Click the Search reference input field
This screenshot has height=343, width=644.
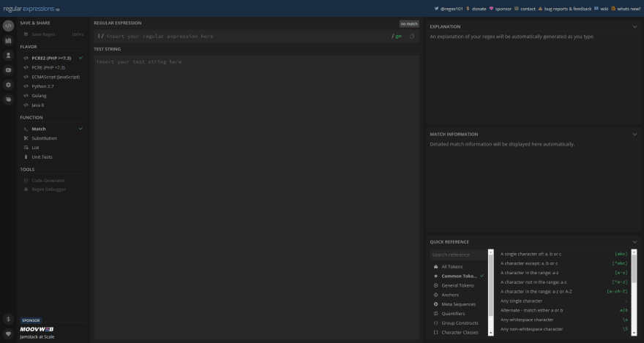click(x=459, y=255)
